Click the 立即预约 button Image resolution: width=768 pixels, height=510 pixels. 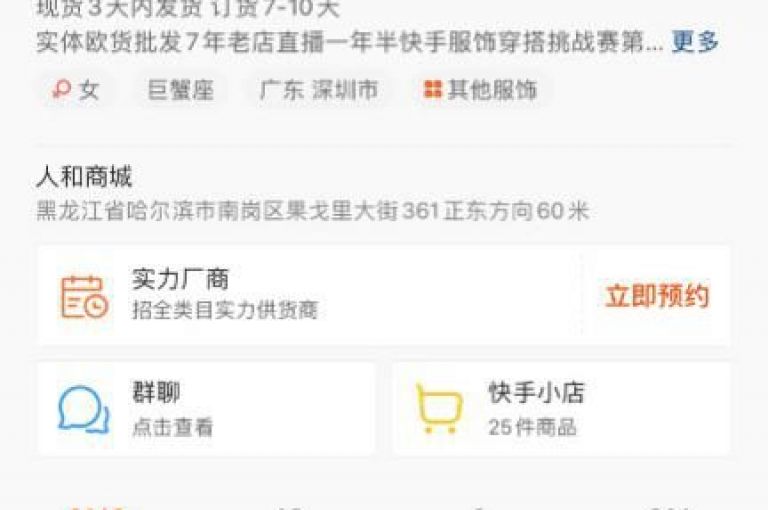tap(657, 296)
